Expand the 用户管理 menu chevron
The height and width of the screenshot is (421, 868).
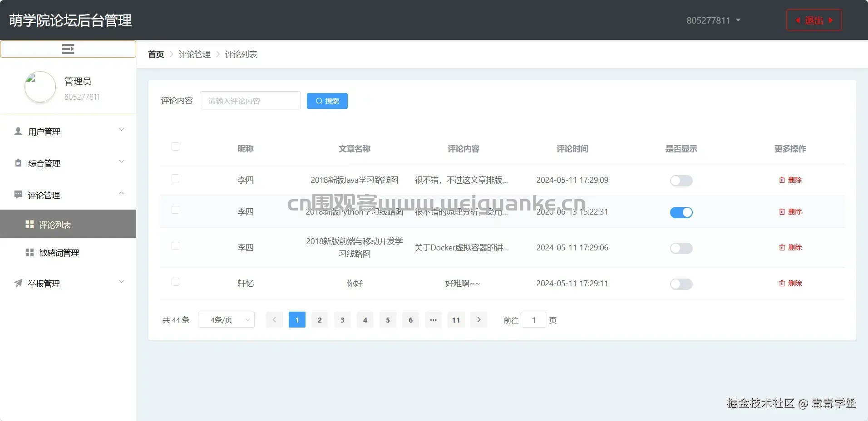tap(121, 130)
